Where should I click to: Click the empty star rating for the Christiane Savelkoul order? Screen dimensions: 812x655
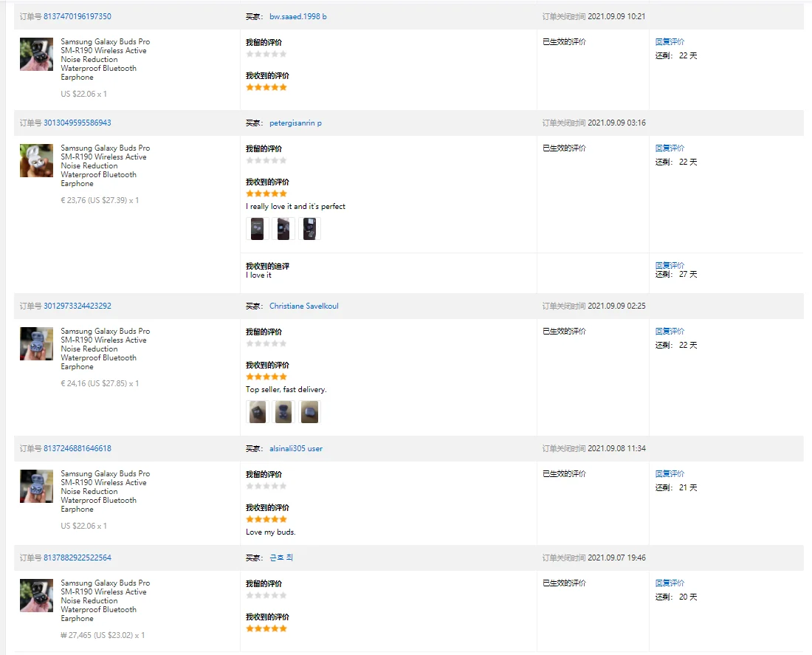pos(266,343)
